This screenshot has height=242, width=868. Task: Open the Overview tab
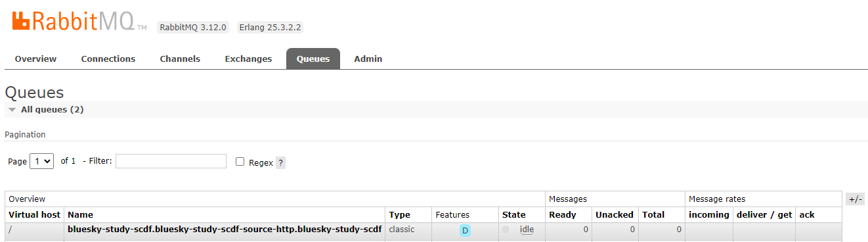pyautogui.click(x=35, y=59)
